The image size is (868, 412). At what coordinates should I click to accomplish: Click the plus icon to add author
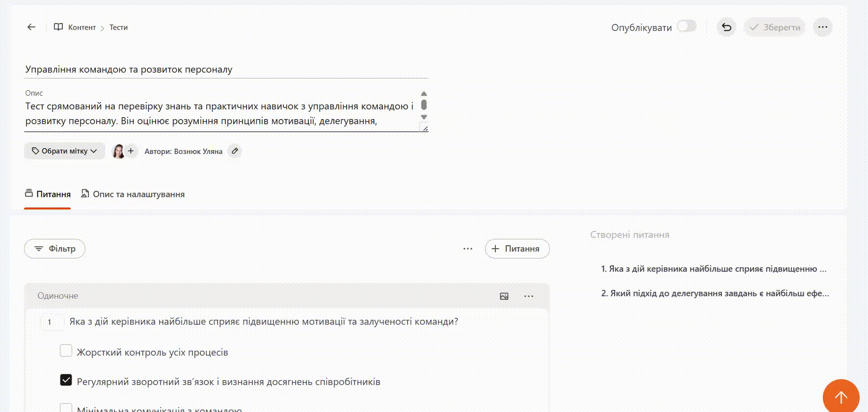[131, 151]
